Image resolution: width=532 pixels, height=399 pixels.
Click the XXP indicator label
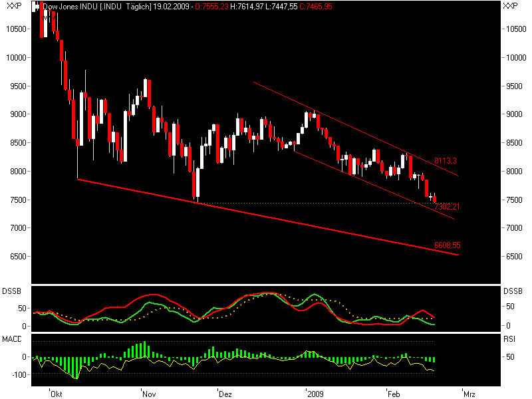(x=13, y=7)
